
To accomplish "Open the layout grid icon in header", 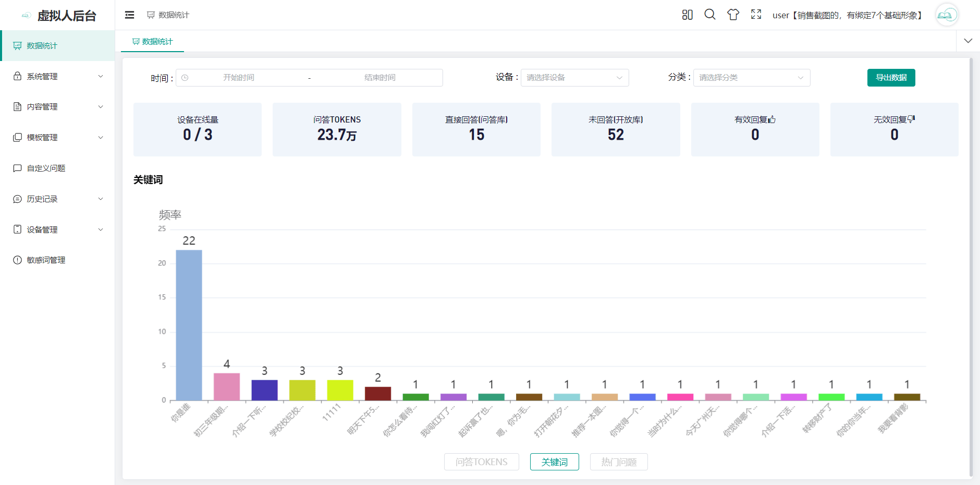I will pyautogui.click(x=687, y=15).
